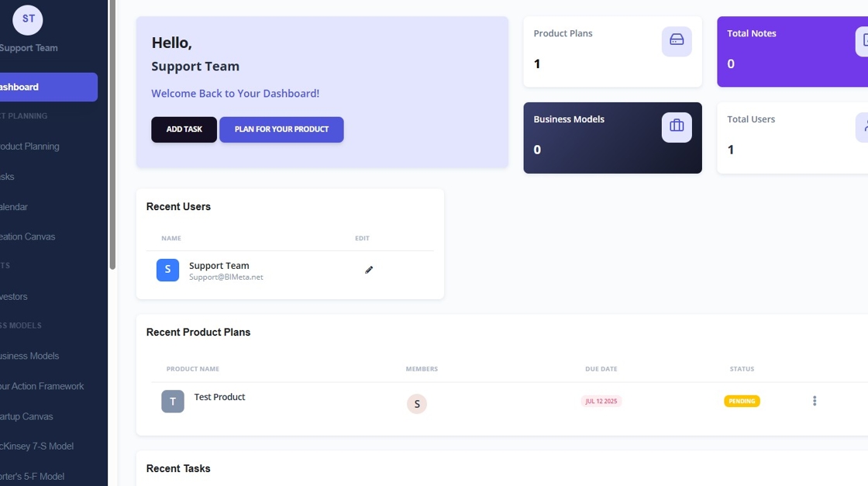
Task: Open the three-dot menu for Test Product
Action: point(815,401)
